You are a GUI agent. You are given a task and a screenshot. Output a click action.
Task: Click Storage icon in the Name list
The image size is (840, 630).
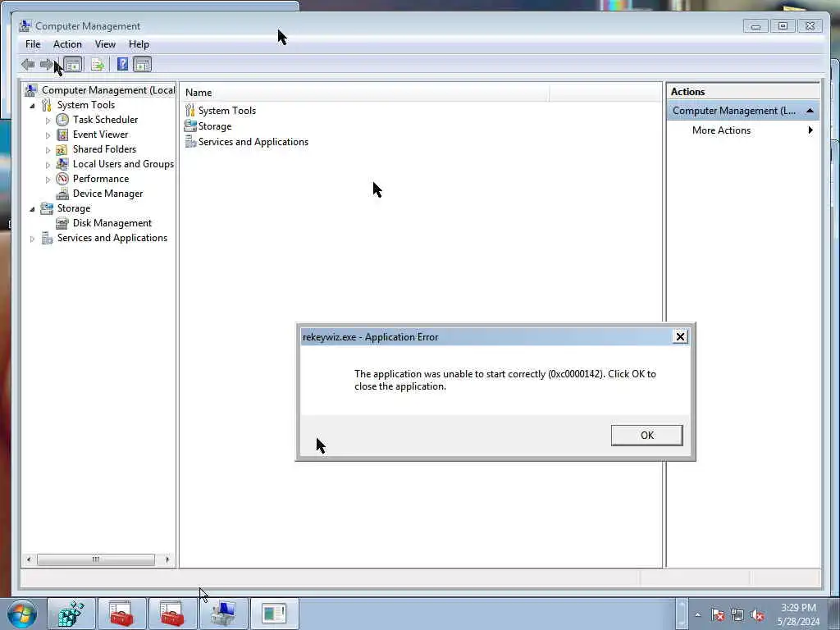pyautogui.click(x=190, y=126)
